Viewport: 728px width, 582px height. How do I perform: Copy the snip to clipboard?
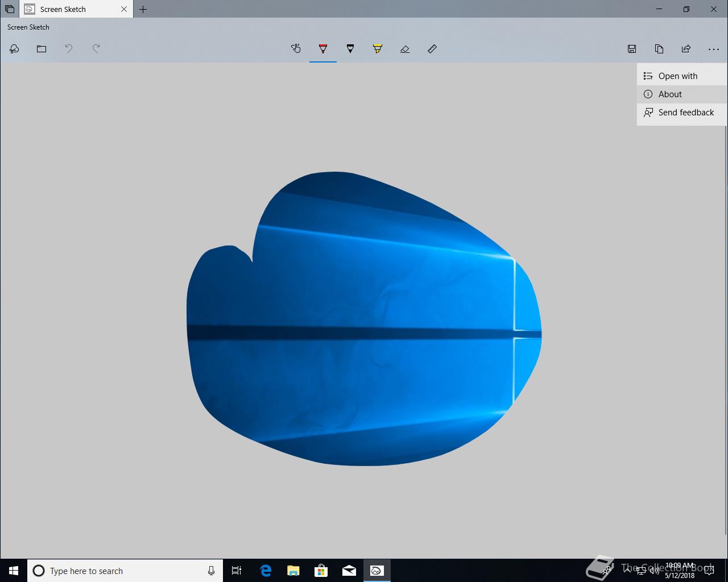click(x=659, y=49)
